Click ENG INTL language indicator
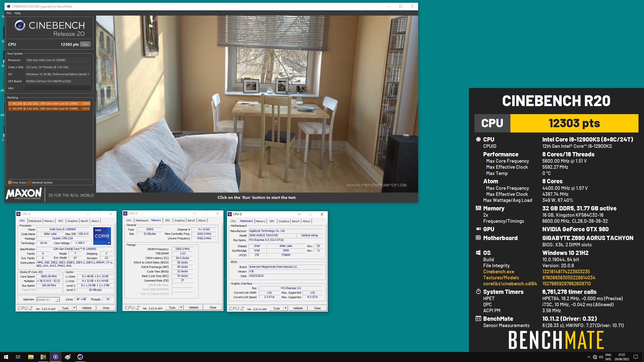 pyautogui.click(x=608, y=357)
